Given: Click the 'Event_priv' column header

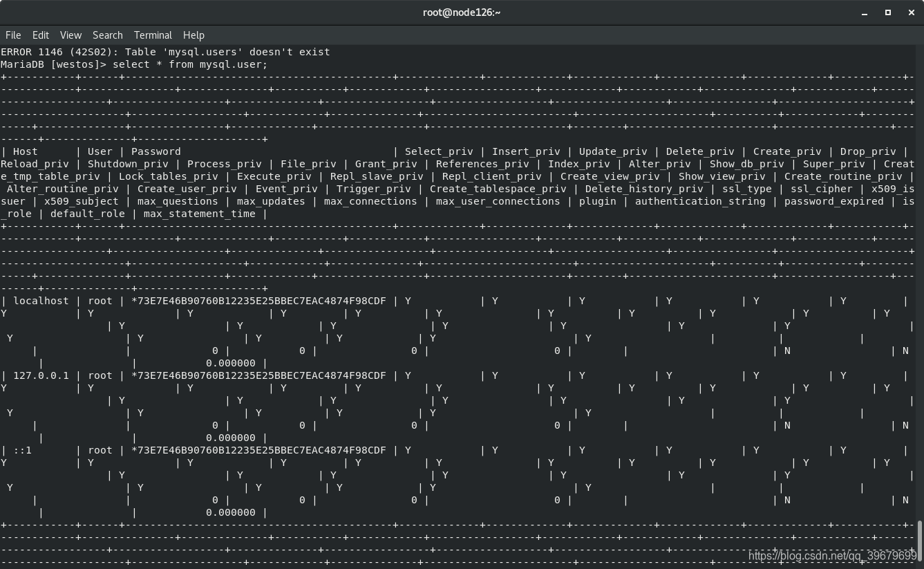Looking at the screenshot, I should tap(287, 189).
